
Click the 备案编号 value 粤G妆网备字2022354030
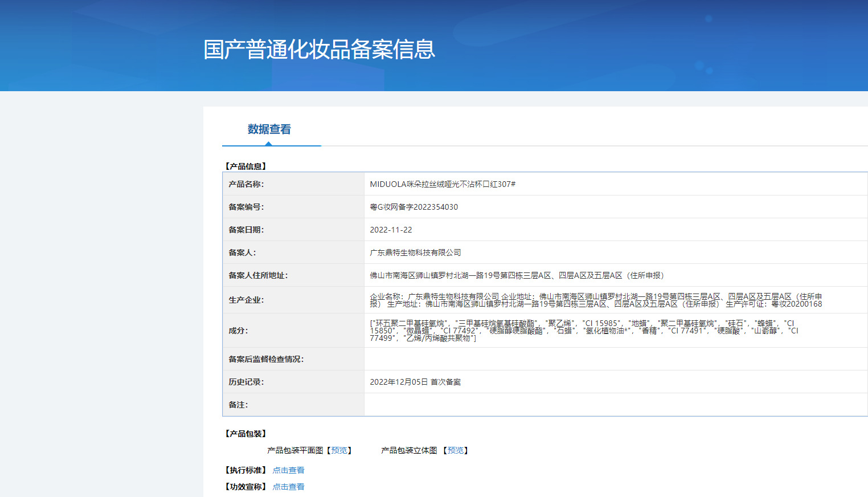coord(414,207)
